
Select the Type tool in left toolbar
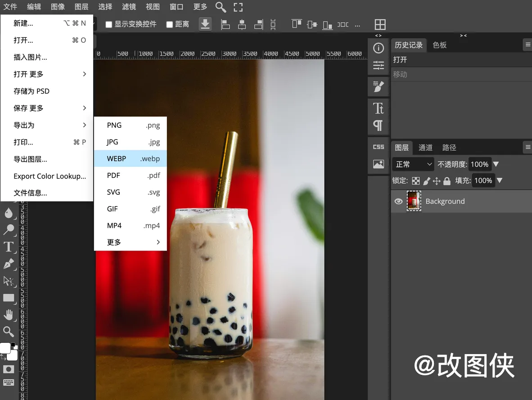tap(9, 247)
